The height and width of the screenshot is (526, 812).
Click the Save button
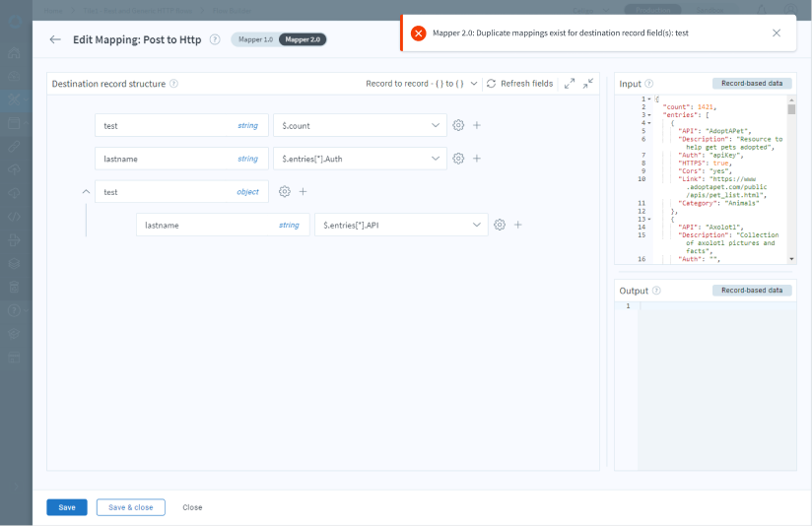(66, 507)
